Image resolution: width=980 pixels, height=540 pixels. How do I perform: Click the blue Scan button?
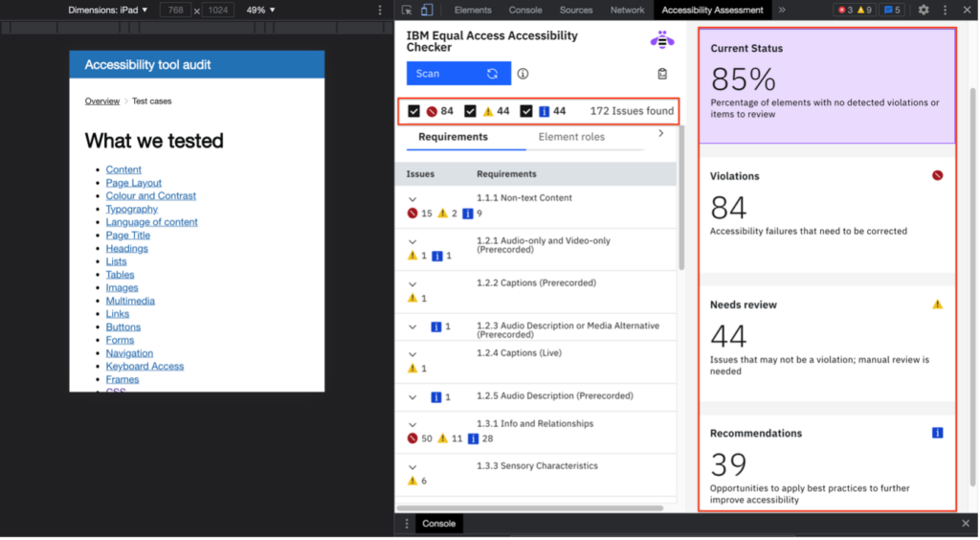[458, 74]
